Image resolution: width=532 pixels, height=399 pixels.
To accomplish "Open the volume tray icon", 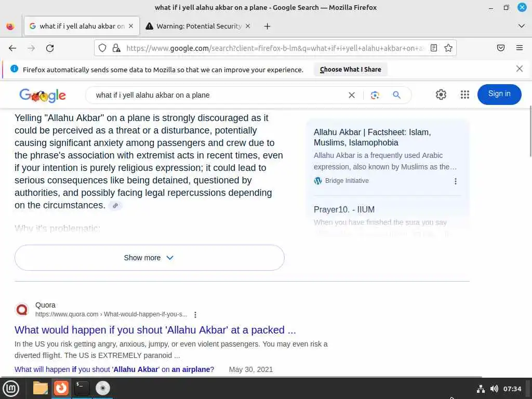I will point(494,389).
